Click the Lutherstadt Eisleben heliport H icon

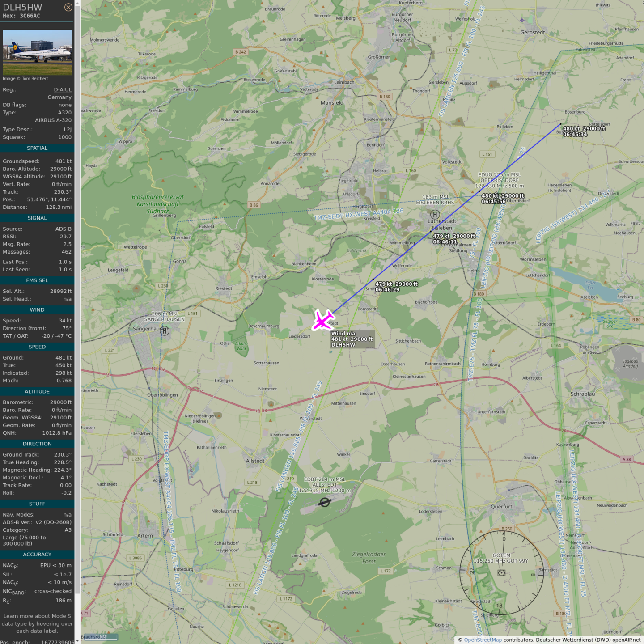[435, 215]
